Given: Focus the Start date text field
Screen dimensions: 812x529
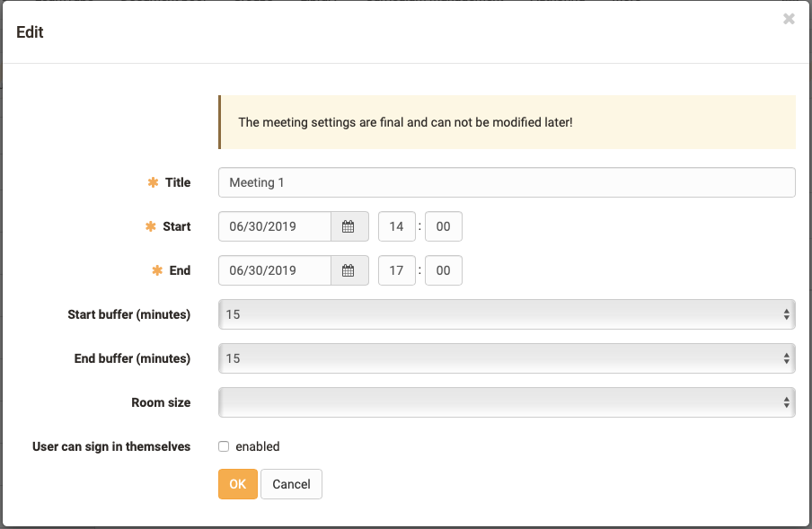Looking at the screenshot, I should [x=275, y=227].
